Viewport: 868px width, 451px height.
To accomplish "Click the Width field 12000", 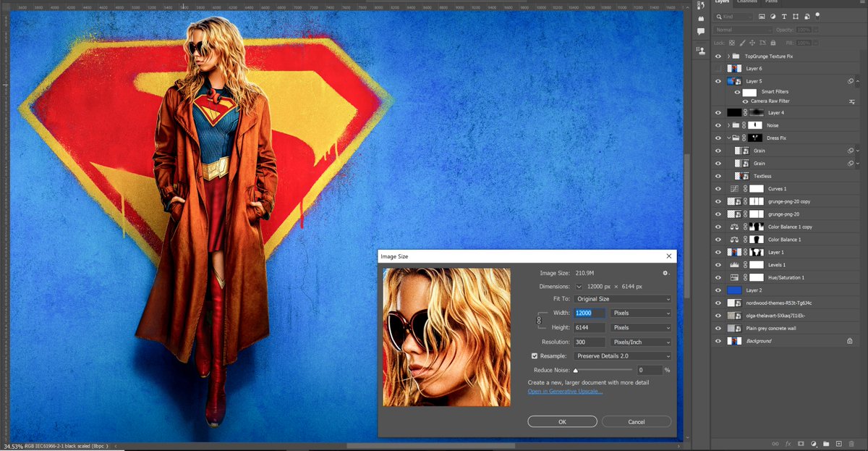I will click(590, 313).
